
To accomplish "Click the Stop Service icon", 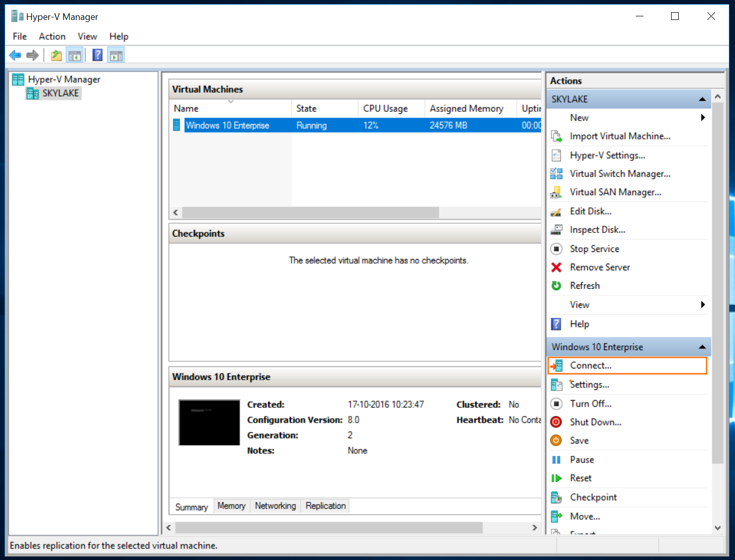I will [557, 249].
